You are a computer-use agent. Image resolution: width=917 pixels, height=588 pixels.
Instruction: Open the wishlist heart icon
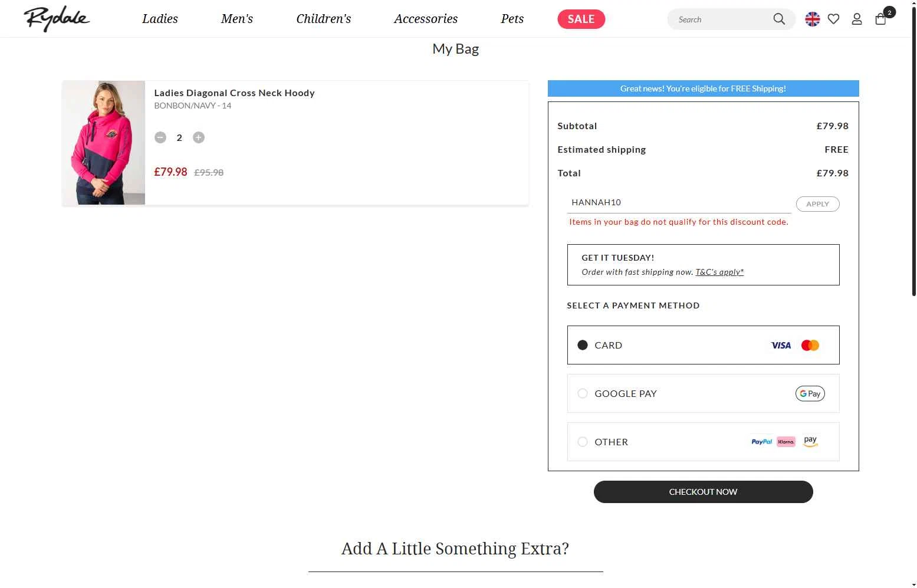[833, 19]
